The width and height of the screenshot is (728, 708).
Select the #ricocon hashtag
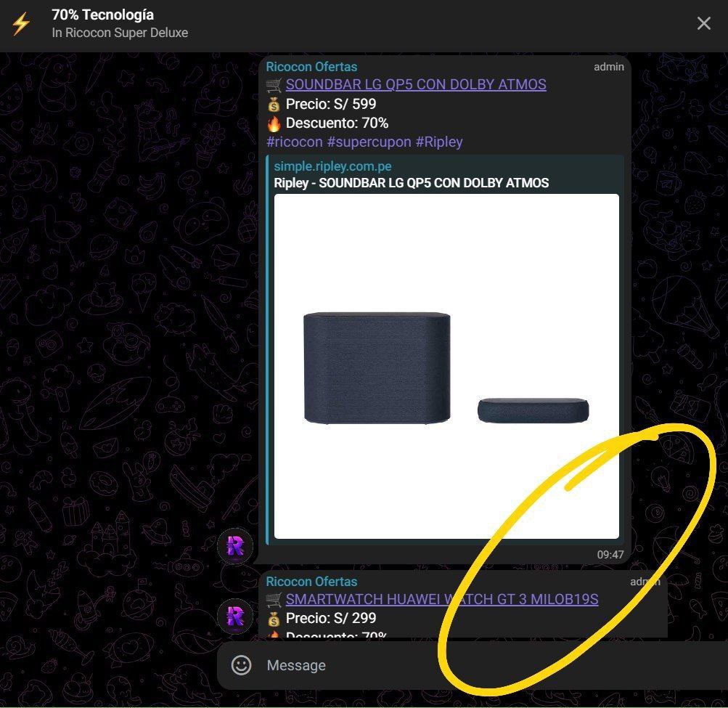[x=295, y=142]
